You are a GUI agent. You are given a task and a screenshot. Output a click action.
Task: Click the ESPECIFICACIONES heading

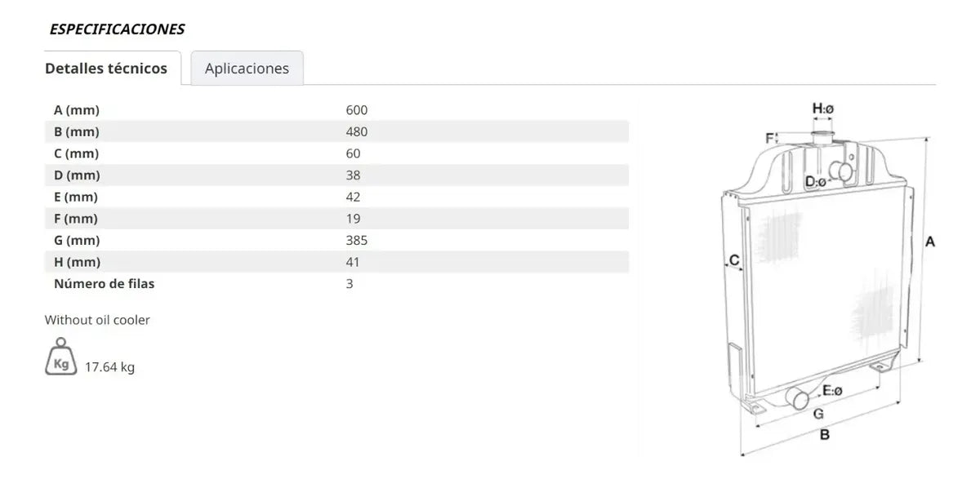117,29
